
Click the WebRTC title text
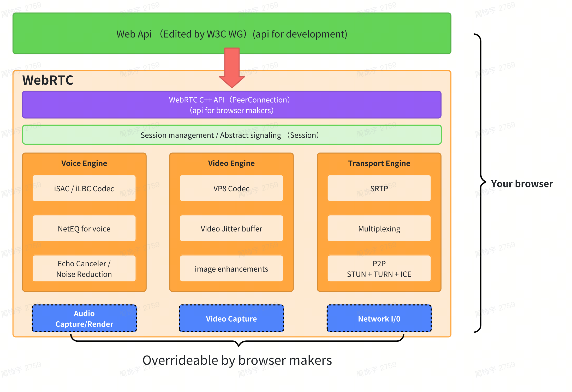(x=48, y=80)
